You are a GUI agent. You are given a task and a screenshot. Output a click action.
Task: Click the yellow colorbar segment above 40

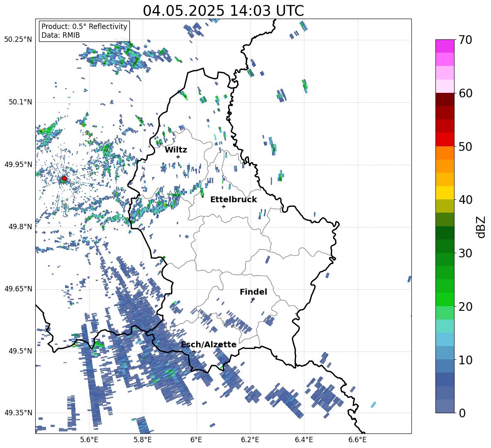tap(445, 193)
